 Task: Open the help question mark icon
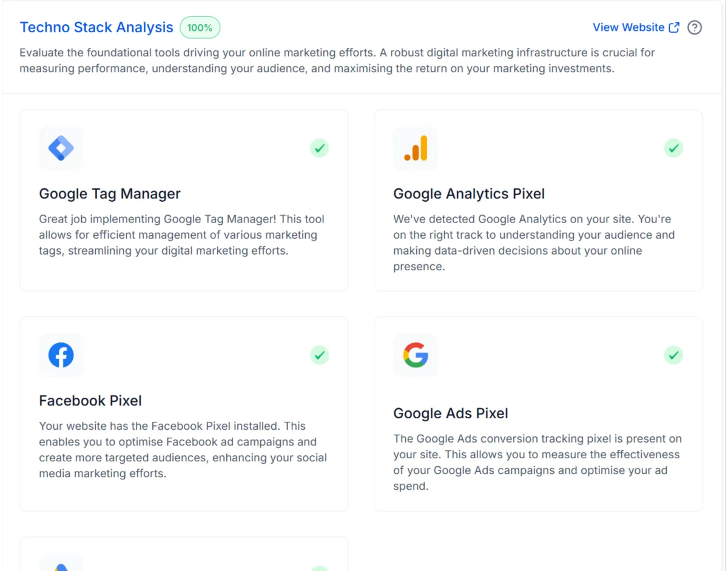(x=695, y=28)
